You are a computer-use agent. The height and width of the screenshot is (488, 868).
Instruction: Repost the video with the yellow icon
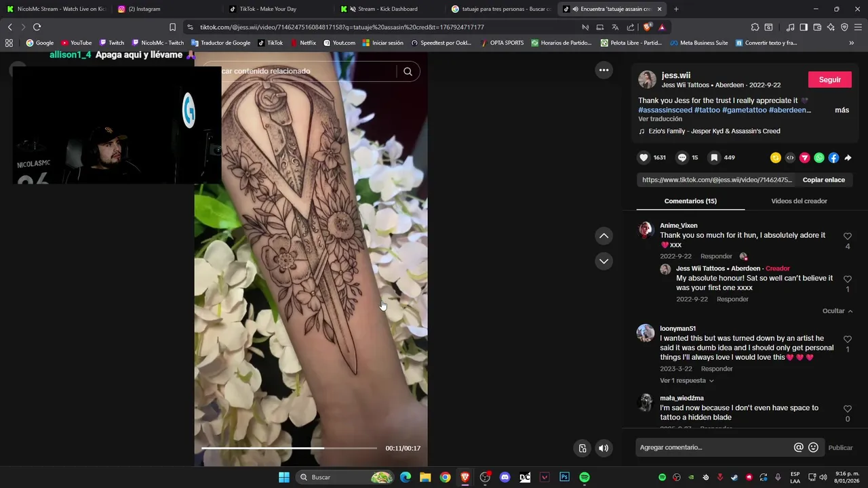click(776, 157)
